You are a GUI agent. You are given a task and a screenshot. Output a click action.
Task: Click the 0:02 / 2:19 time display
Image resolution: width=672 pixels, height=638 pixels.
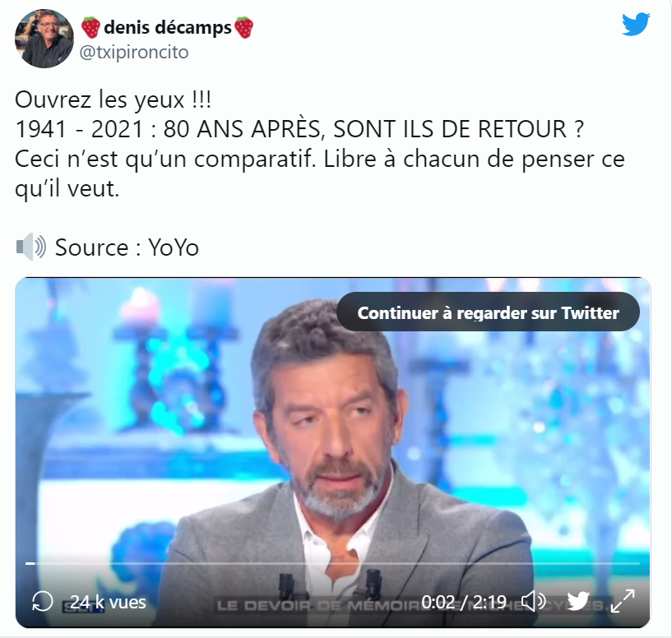(x=464, y=602)
